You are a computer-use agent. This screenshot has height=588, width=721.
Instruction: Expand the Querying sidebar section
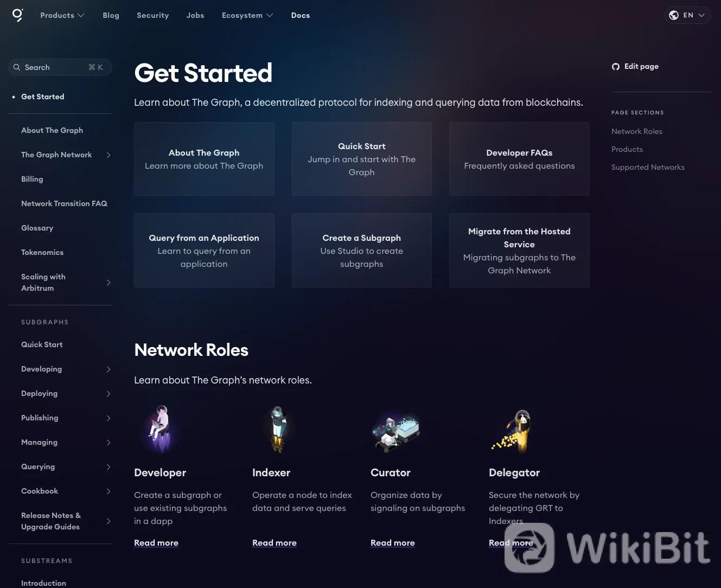[x=109, y=467]
